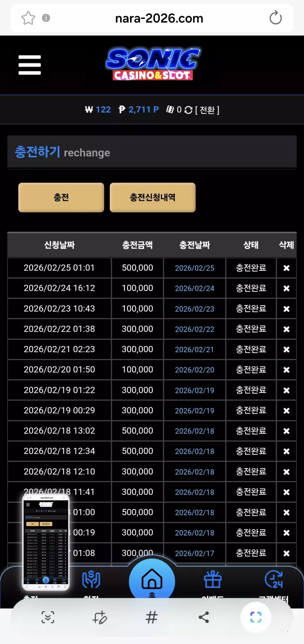The height and width of the screenshot is (644, 304).
Task: Edit the screenshot with crop-pencil tool
Action: pyautogui.click(x=100, y=617)
